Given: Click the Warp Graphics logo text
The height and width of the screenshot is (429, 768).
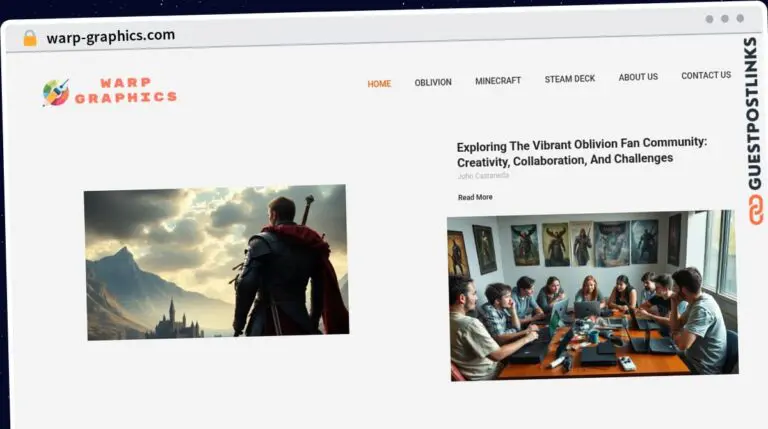Looking at the screenshot, I should pyautogui.click(x=125, y=90).
